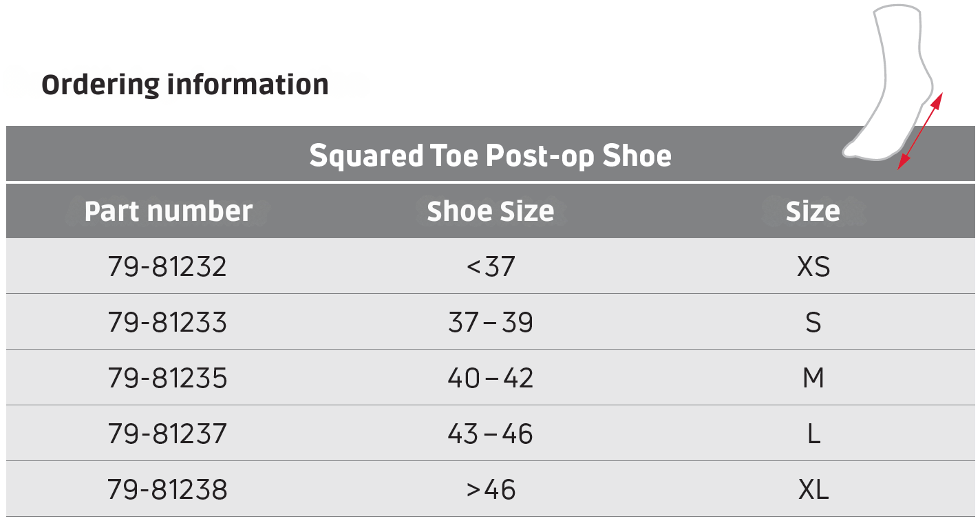The height and width of the screenshot is (523, 980).
Task: Select the XL size cell
Action: pyautogui.click(x=813, y=489)
